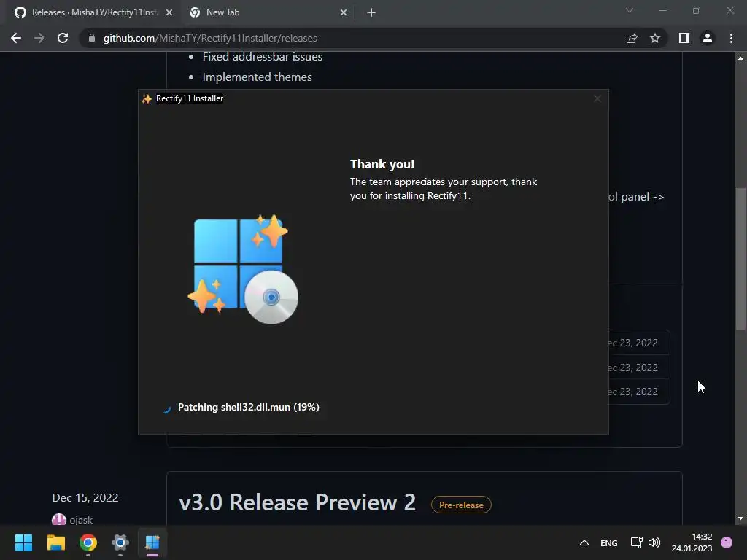Open the Settings gear app in taskbar
This screenshot has width=747, height=560.
coord(120,542)
